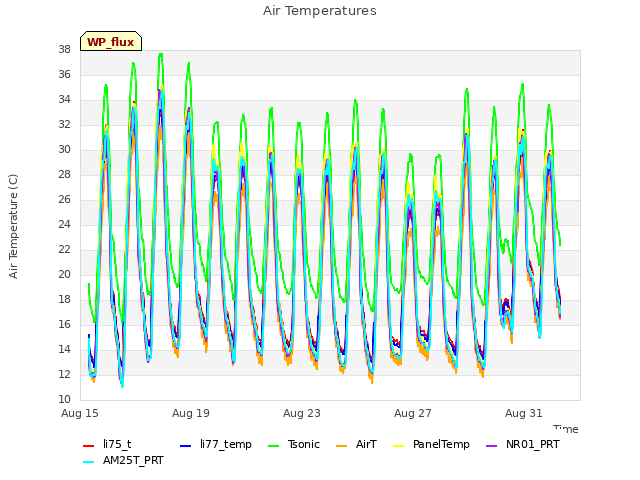The image size is (640, 480).
Task: Click the 10 y-axis tick label
Action: coord(64,399)
